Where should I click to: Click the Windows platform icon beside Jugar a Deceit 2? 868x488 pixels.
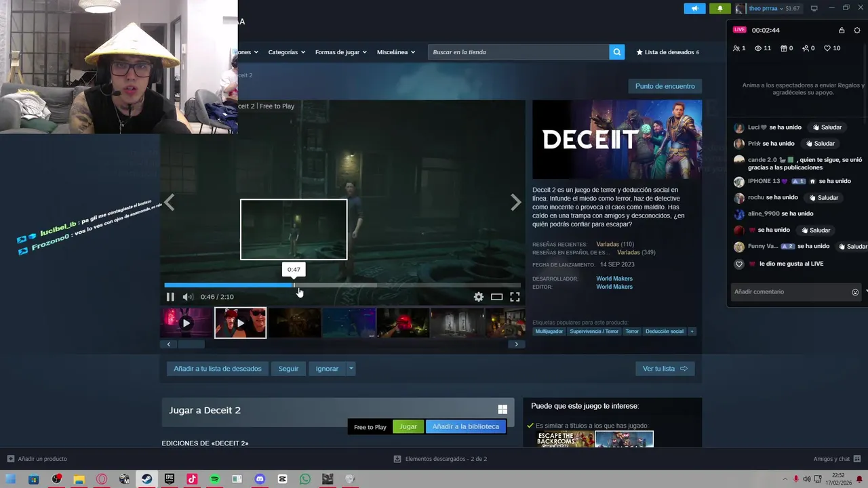click(x=502, y=409)
